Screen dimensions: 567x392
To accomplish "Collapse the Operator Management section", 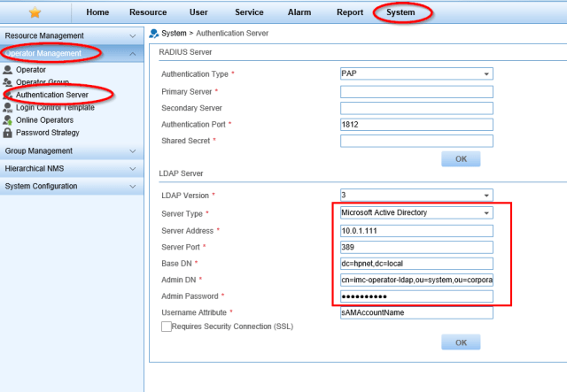I will click(72, 53).
